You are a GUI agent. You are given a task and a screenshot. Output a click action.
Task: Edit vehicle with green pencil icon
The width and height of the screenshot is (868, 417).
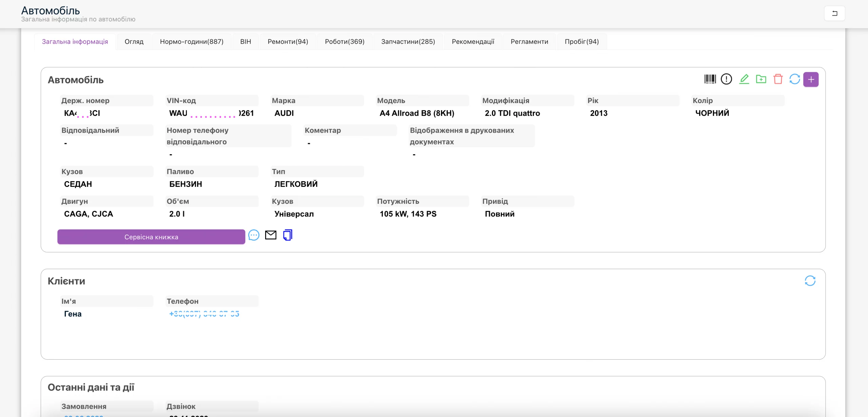744,79
